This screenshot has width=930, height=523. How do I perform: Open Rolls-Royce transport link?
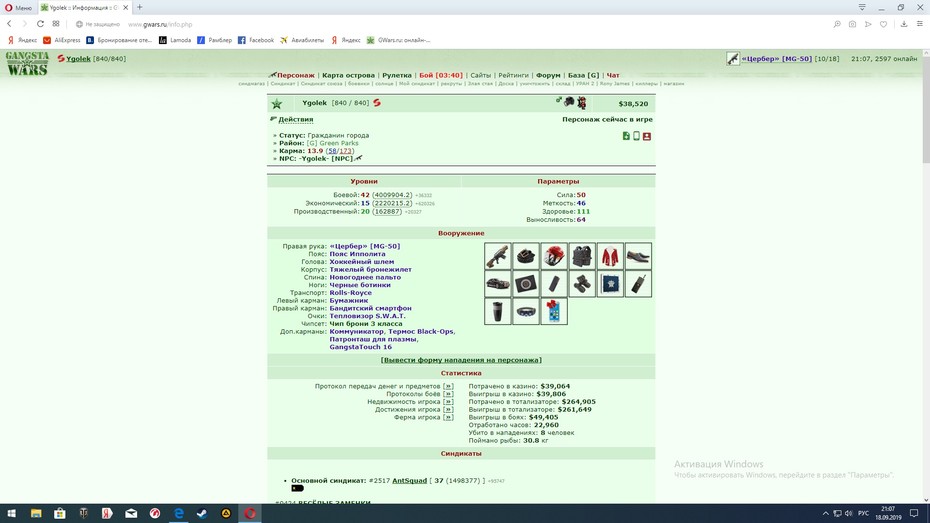(351, 292)
